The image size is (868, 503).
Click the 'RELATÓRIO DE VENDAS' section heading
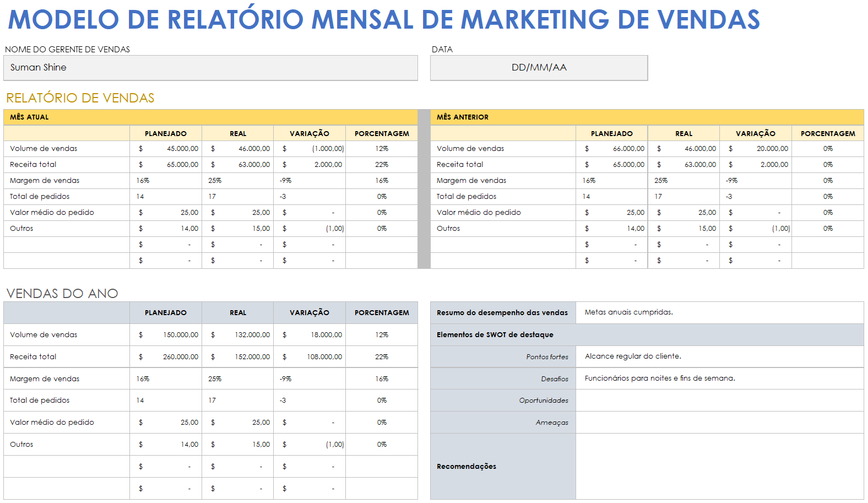coord(80,98)
